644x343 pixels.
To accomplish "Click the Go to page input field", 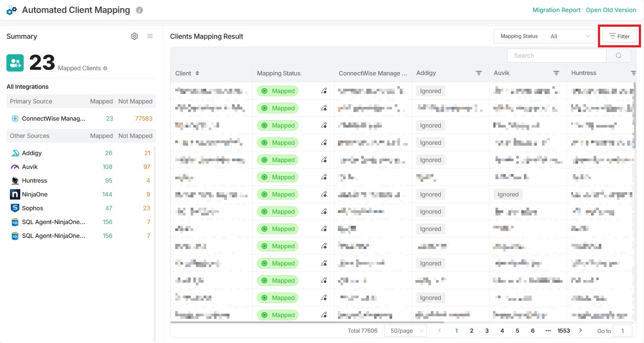I will pyautogui.click(x=622, y=331).
